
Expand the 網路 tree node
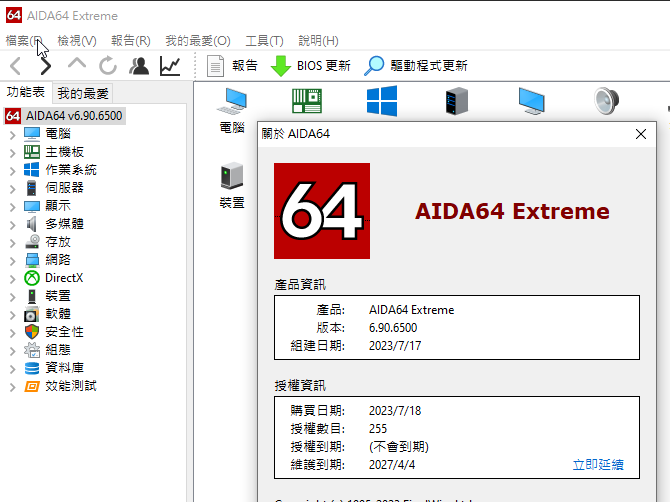point(13,261)
